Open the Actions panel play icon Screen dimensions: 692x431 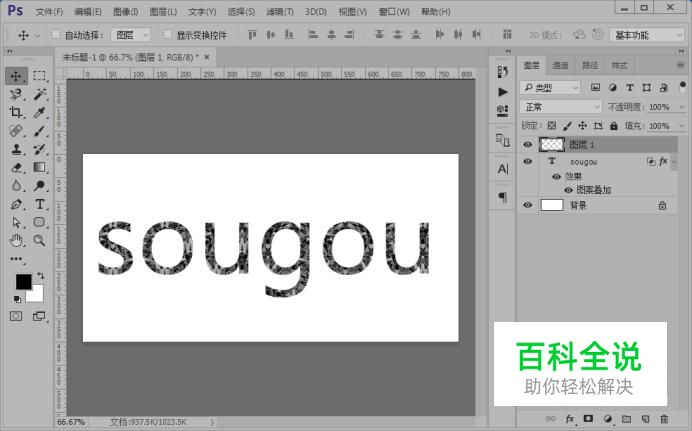[x=503, y=92]
